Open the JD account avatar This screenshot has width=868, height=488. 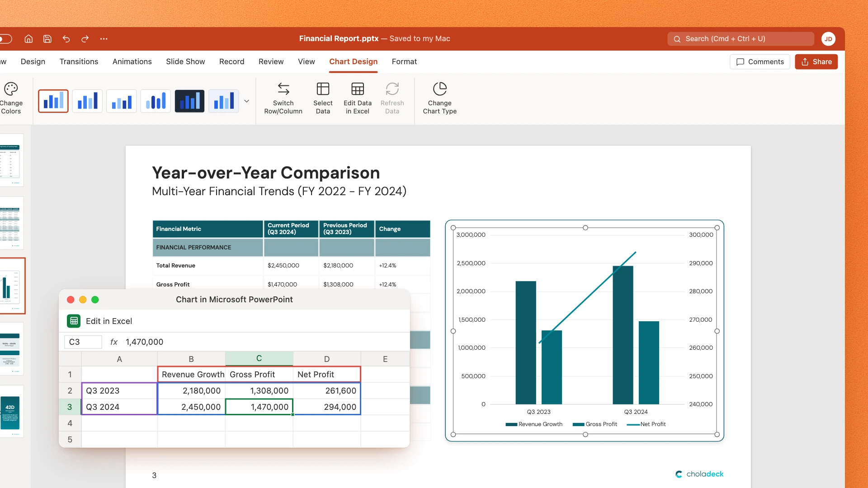828,39
